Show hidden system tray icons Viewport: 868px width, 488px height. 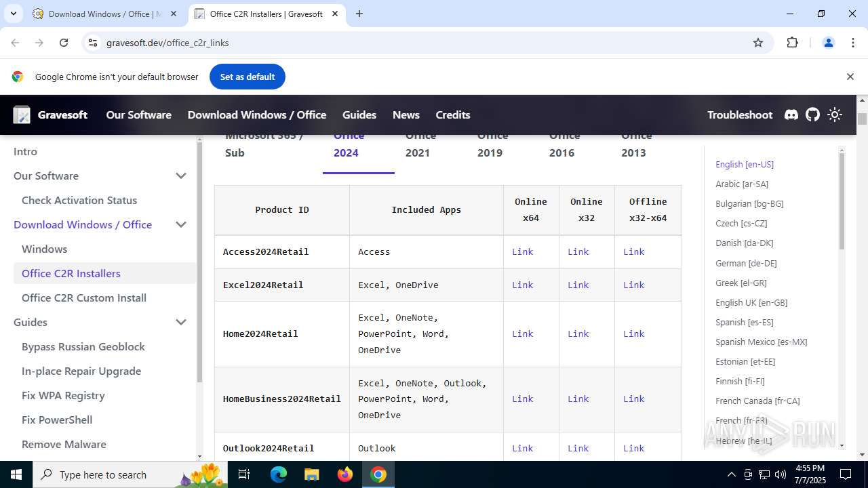[x=731, y=474]
